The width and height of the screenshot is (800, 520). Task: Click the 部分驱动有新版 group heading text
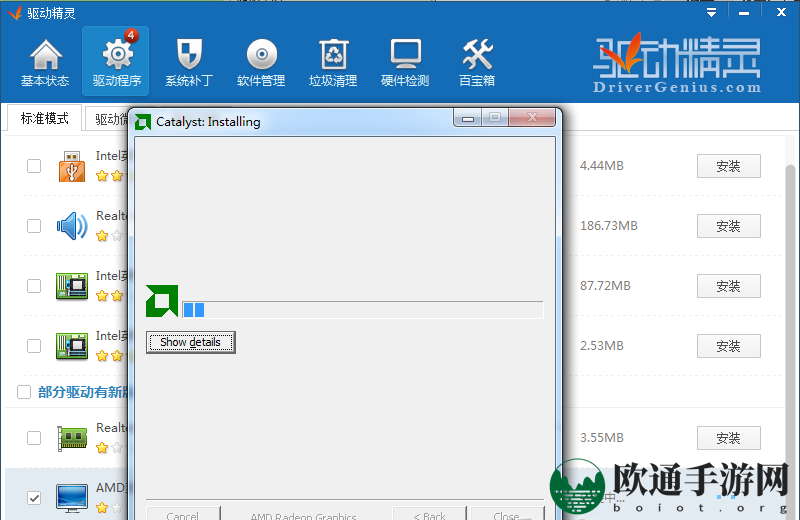click(83, 392)
